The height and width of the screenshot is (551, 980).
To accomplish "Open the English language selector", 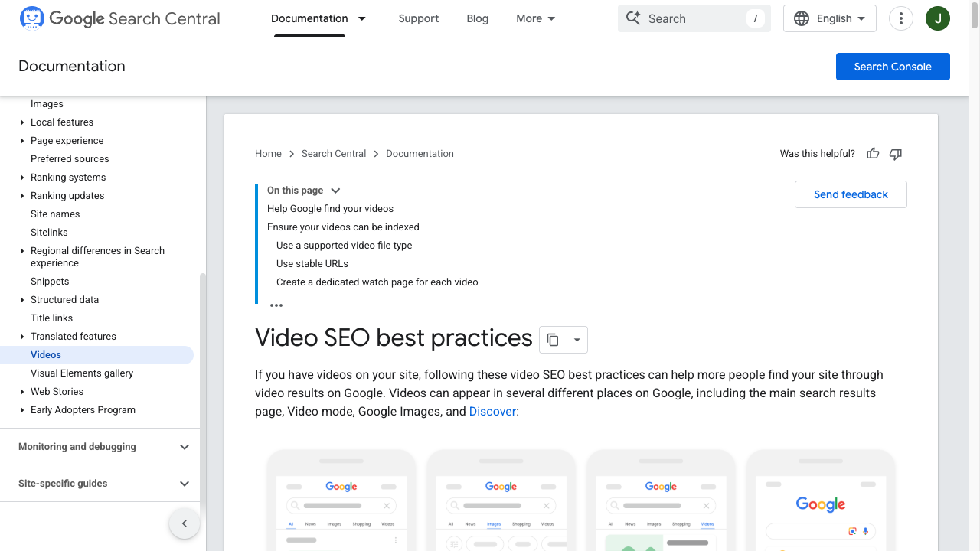I will tap(830, 18).
